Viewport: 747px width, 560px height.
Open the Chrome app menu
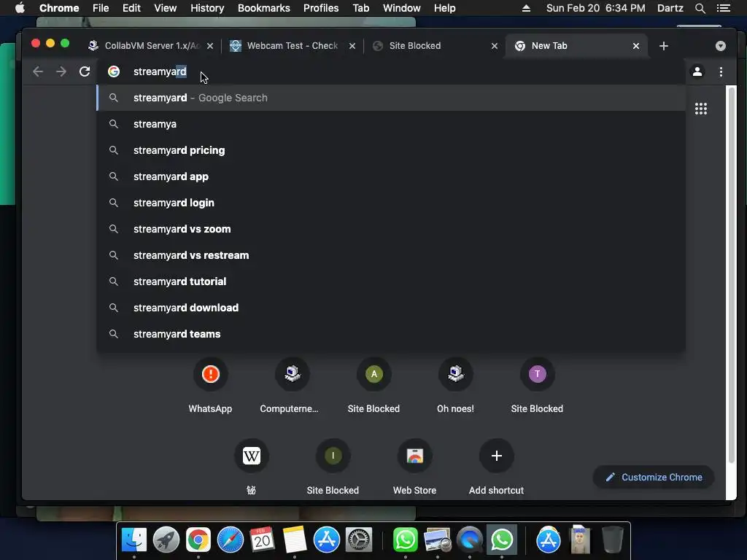click(x=59, y=8)
